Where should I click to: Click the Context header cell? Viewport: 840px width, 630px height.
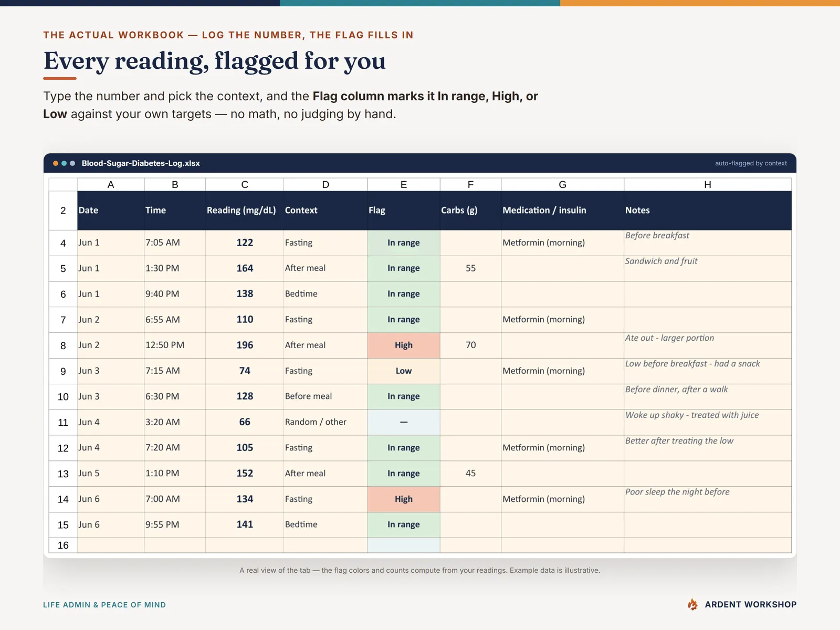(325, 210)
